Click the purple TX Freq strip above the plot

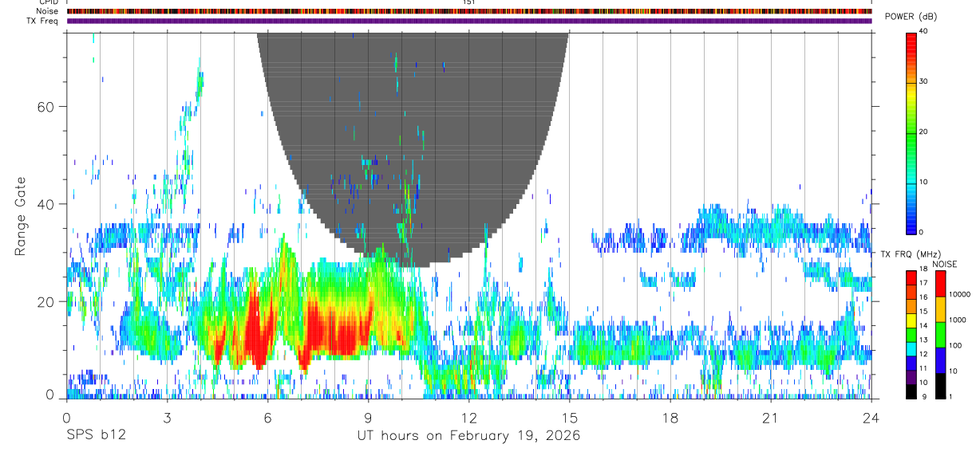[469, 21]
